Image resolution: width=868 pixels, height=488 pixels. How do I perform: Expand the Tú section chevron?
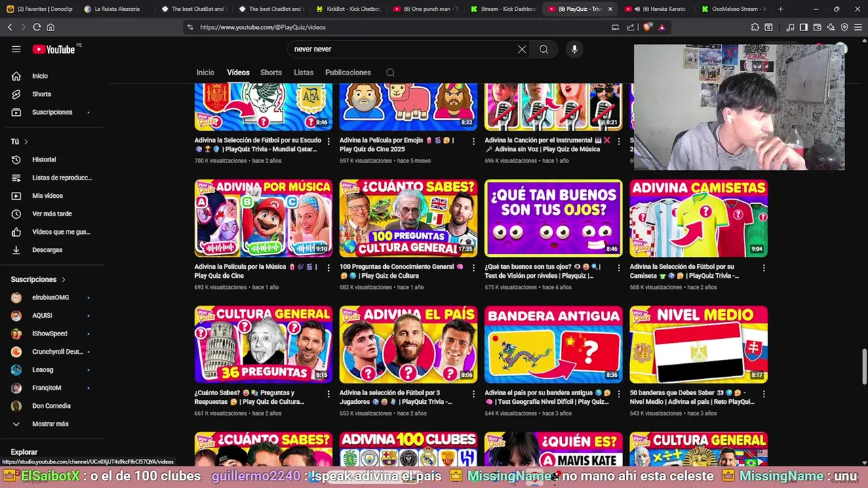(x=26, y=142)
